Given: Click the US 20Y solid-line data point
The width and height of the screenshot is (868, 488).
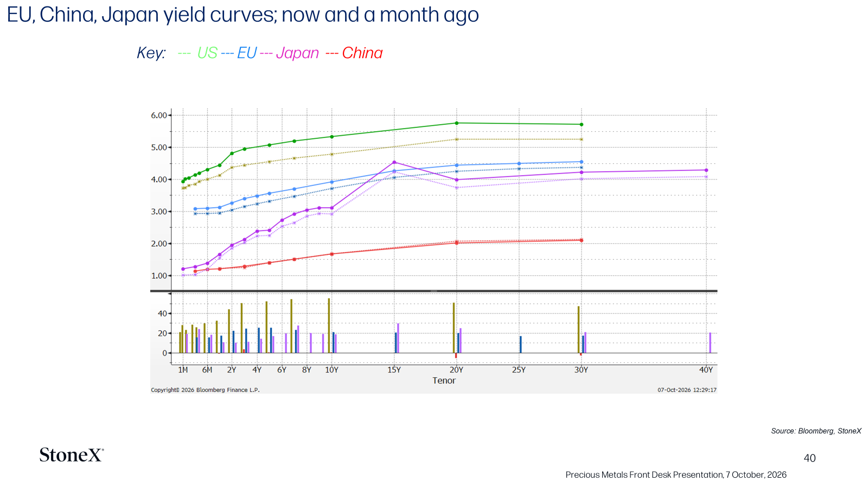Looking at the screenshot, I should (x=456, y=123).
